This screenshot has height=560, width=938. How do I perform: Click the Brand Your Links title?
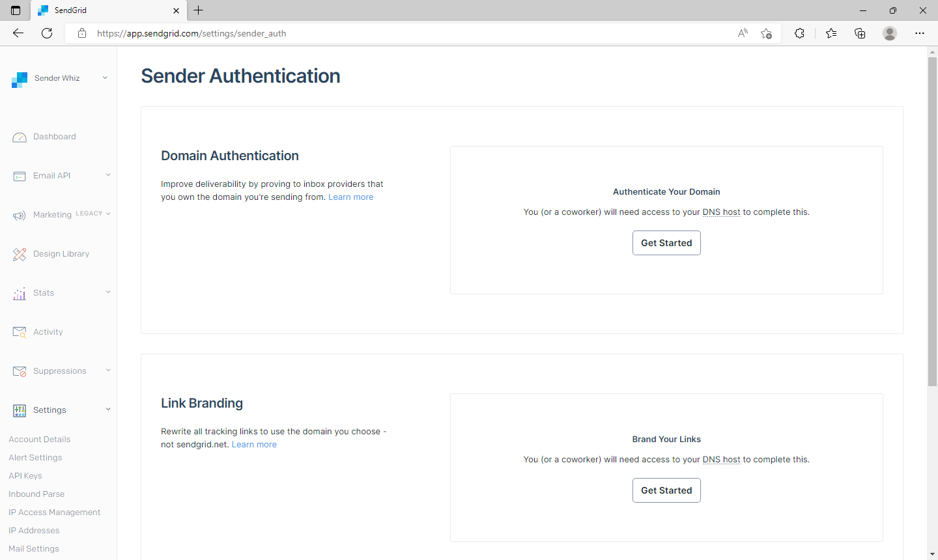click(666, 440)
